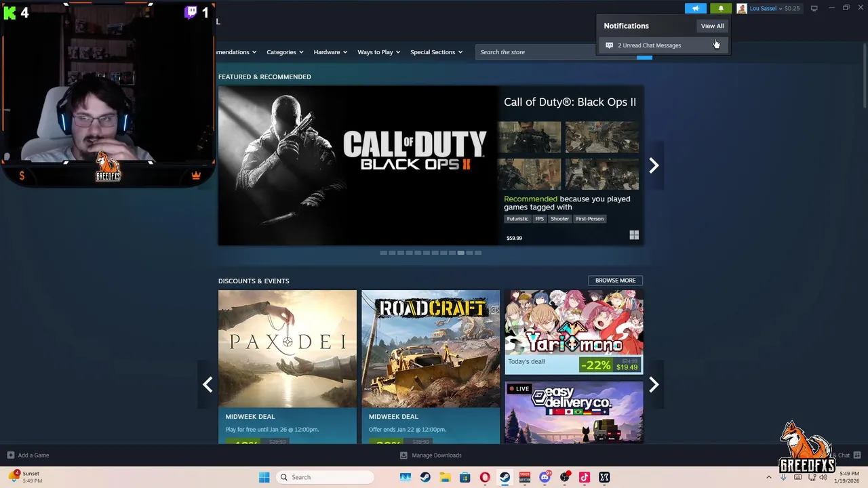Select the Futuristic tag
Image resolution: width=868 pixels, height=488 pixels.
pos(517,219)
